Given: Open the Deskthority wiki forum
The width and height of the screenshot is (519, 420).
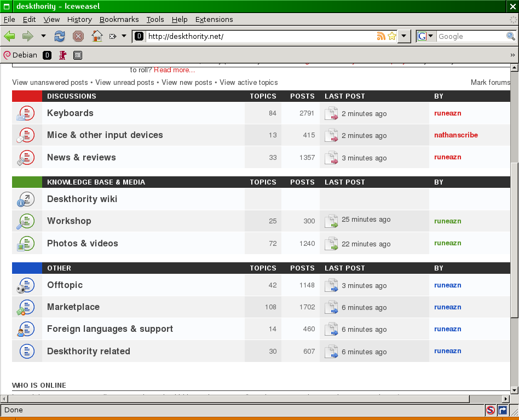Looking at the screenshot, I should (x=82, y=199).
